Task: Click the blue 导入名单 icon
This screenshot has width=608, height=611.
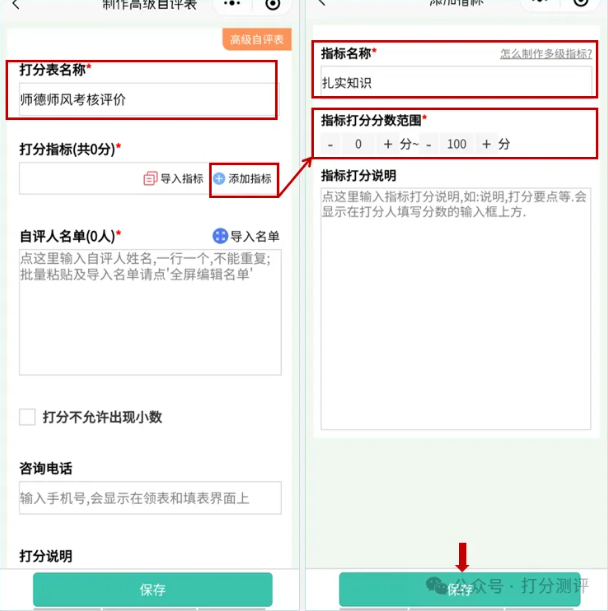Action: [x=220, y=236]
